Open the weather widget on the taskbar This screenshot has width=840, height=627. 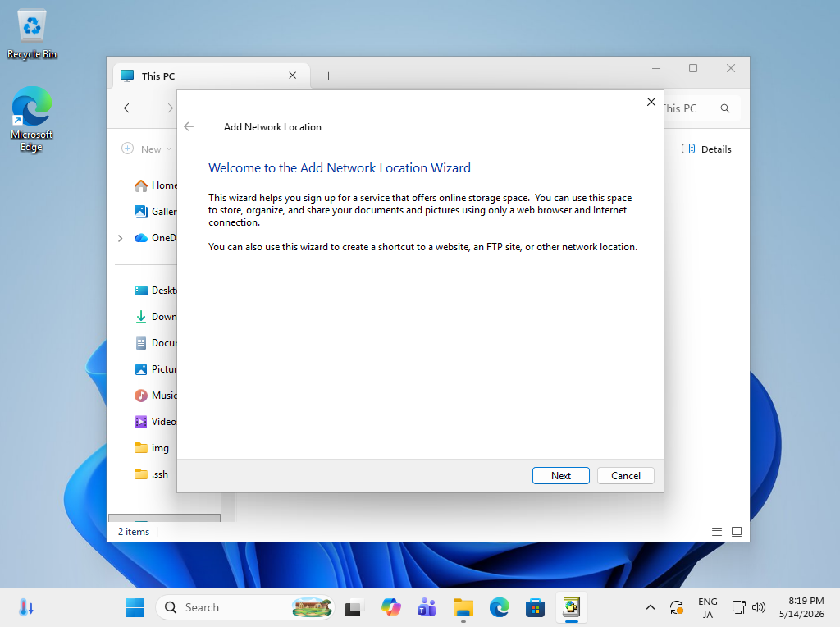26,607
